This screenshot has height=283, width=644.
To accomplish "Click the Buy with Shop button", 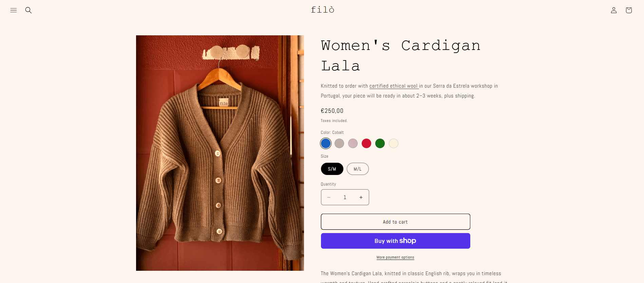I will 395,241.
